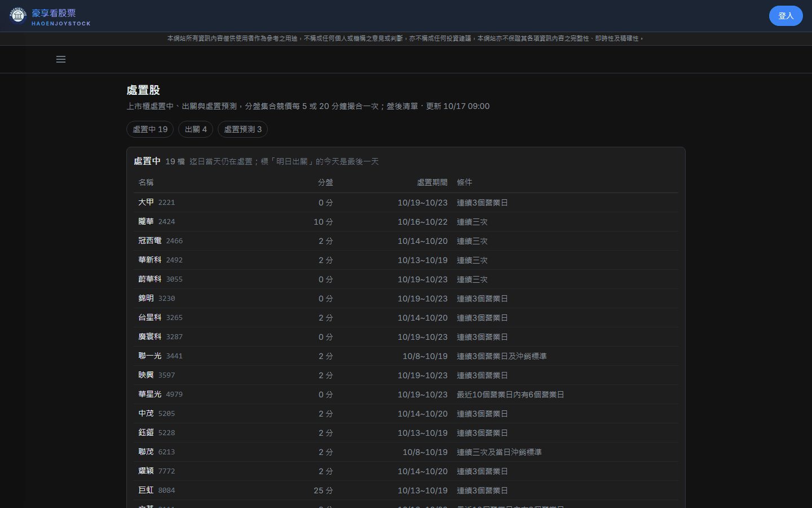
Task: Select the 處置中 19 tab
Action: [150, 129]
